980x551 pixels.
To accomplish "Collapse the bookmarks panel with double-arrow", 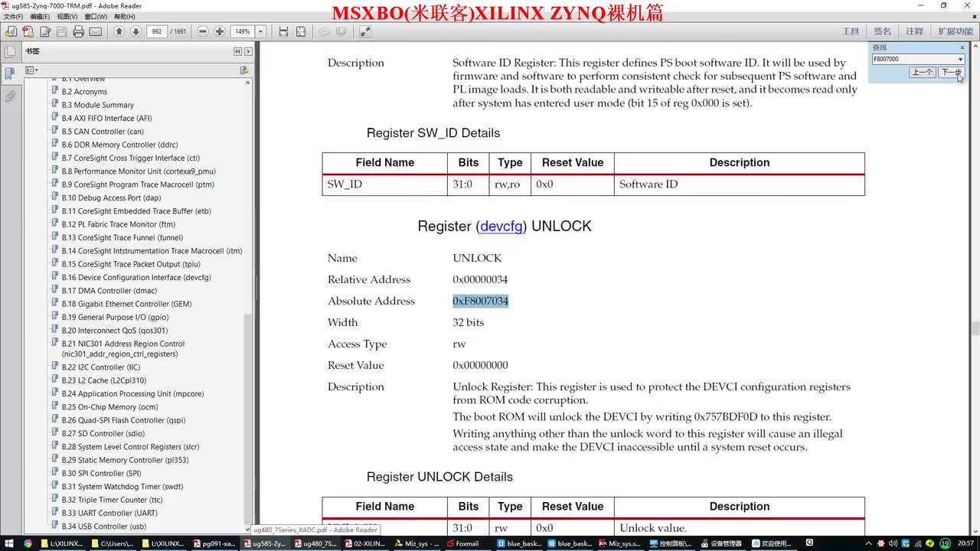I will click(x=237, y=51).
